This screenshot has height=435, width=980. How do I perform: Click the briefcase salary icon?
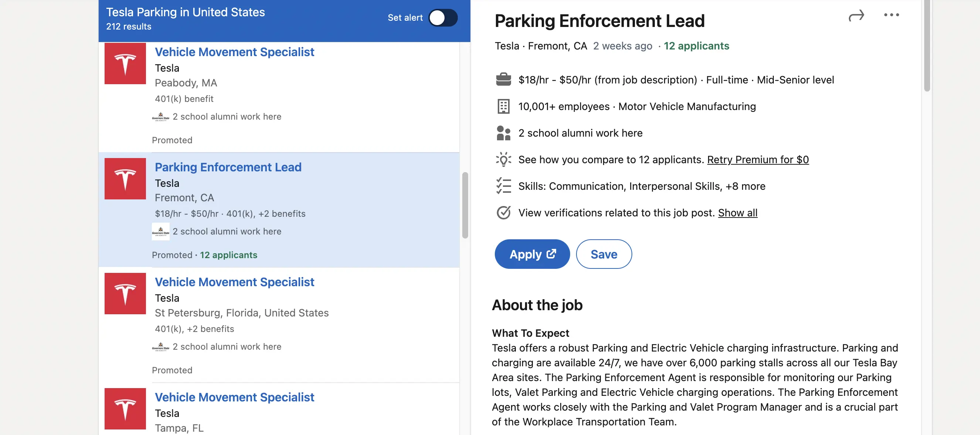(x=503, y=79)
